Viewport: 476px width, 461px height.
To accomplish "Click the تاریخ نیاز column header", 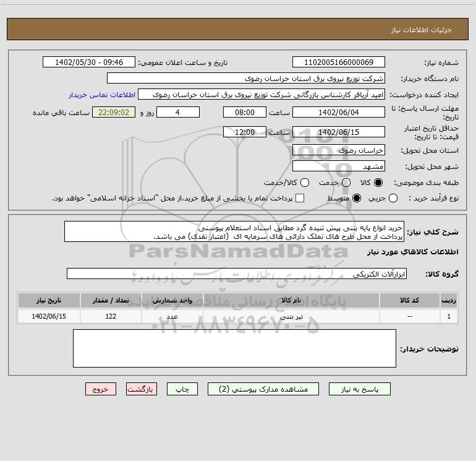I will [49, 300].
